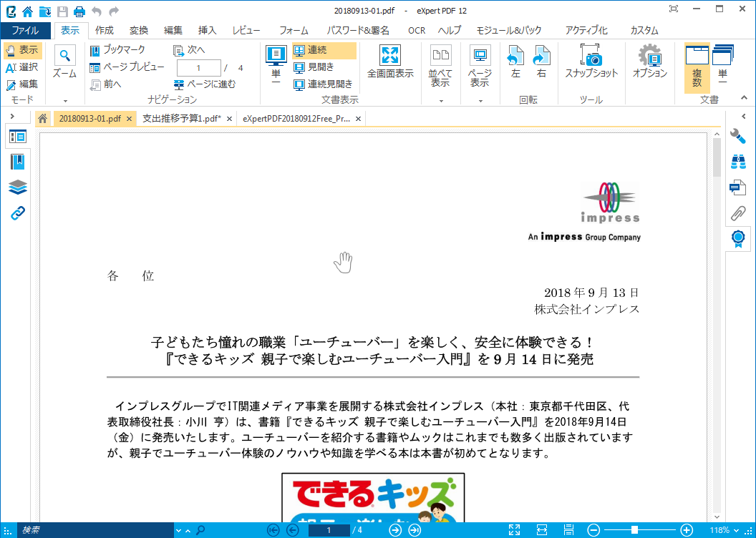Switch to the 支出推移予算1.pdf tab
Viewport: 756px width, 538px height.
(x=179, y=119)
